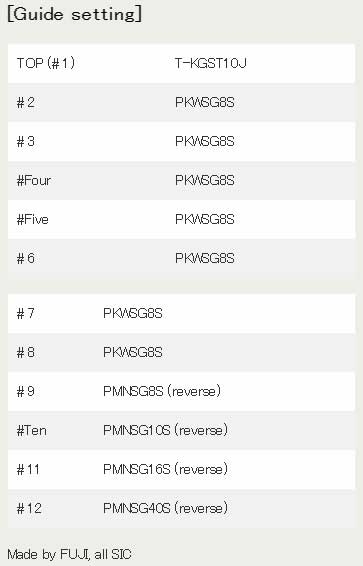363x566 pixels.
Task: Click the Made by FUJI, all SIC note
Action: pos(69,554)
